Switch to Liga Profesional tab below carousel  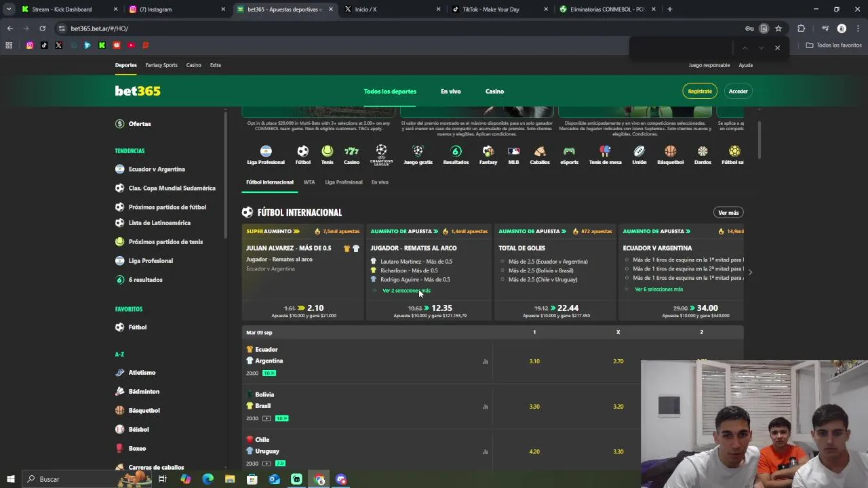click(x=344, y=182)
